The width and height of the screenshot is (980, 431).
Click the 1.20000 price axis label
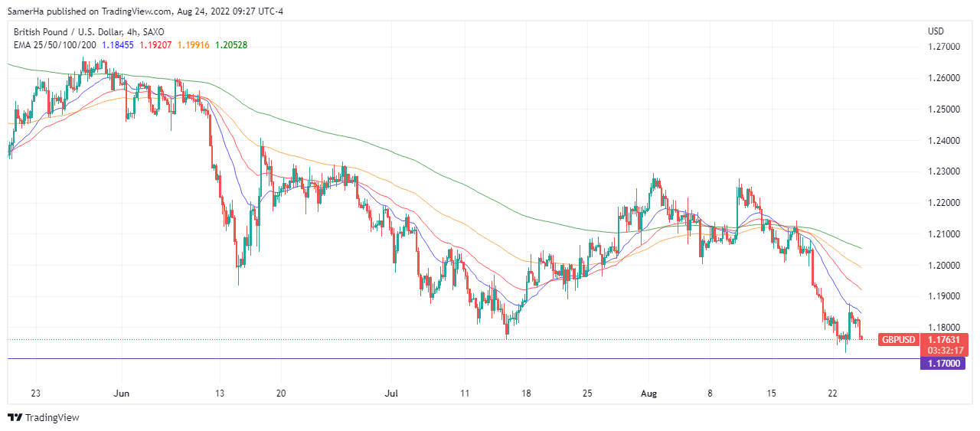[943, 265]
